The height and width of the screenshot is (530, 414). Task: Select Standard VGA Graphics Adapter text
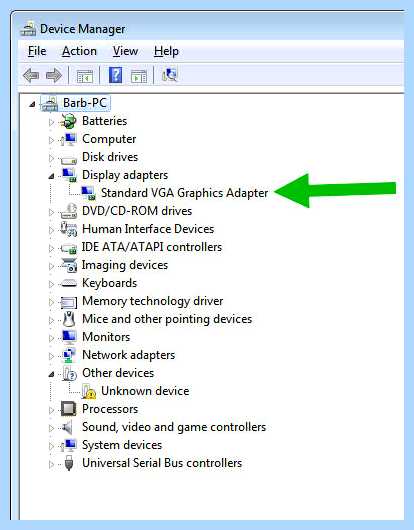point(185,193)
